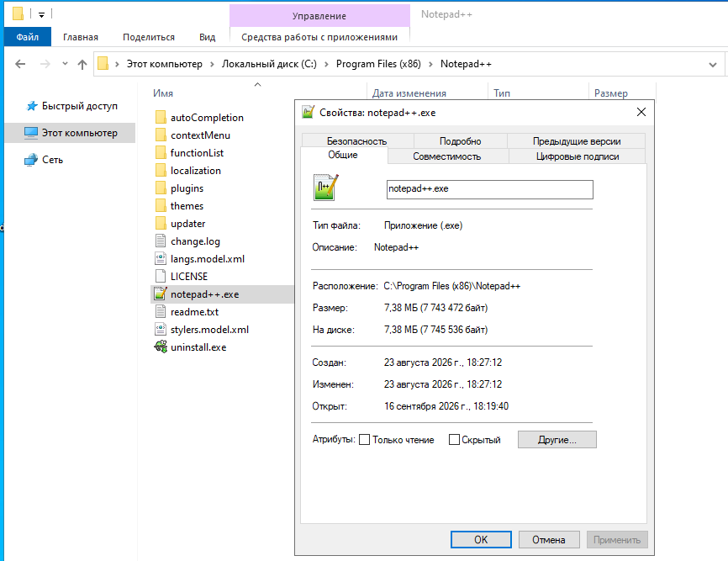Confirm with the OK button
The image size is (728, 561).
(x=481, y=540)
